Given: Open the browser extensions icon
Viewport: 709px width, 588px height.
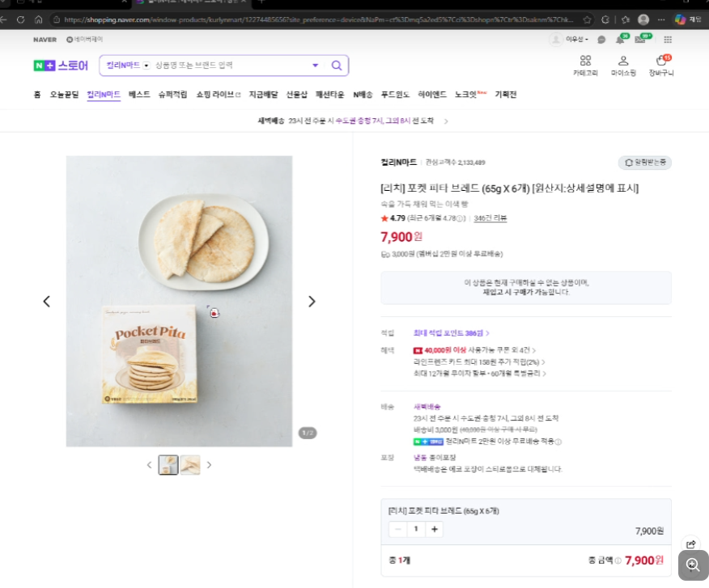Looking at the screenshot, I should point(605,19).
